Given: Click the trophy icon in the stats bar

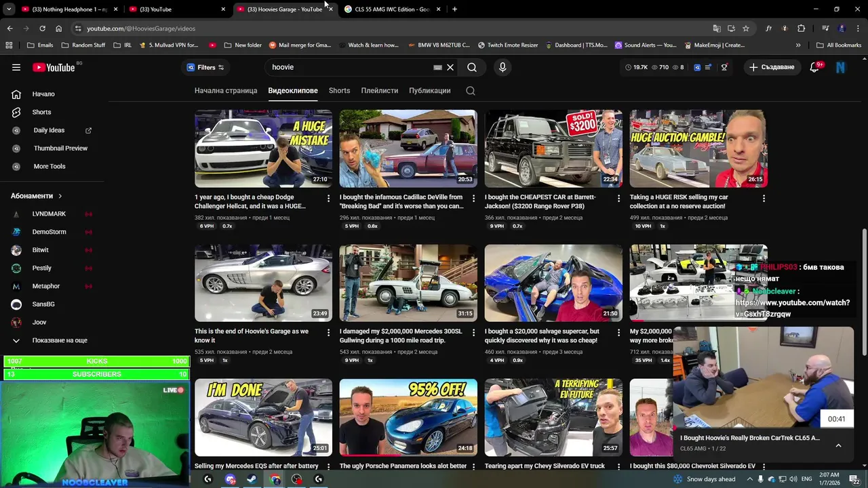Looking at the screenshot, I should (724, 67).
